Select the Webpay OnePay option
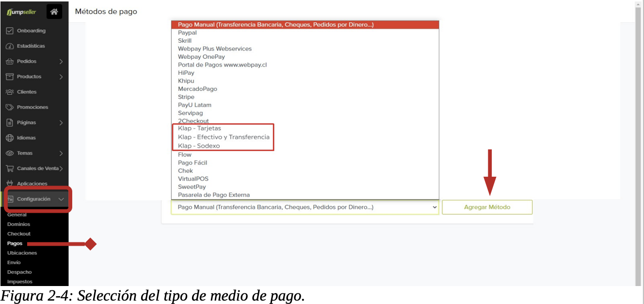 [x=305, y=57]
